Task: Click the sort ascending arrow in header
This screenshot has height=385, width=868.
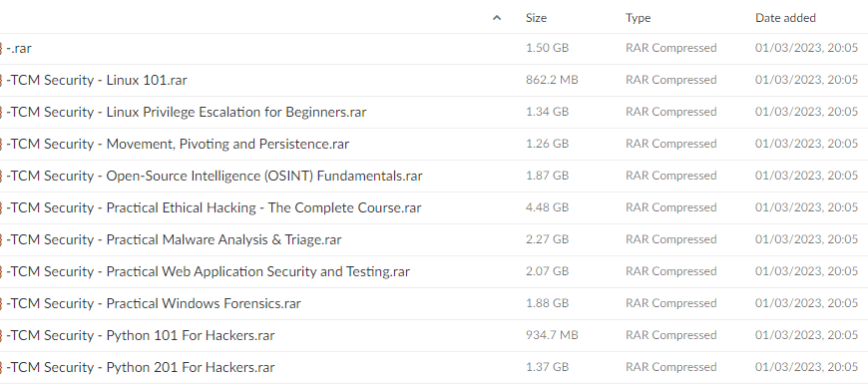Action: [497, 18]
